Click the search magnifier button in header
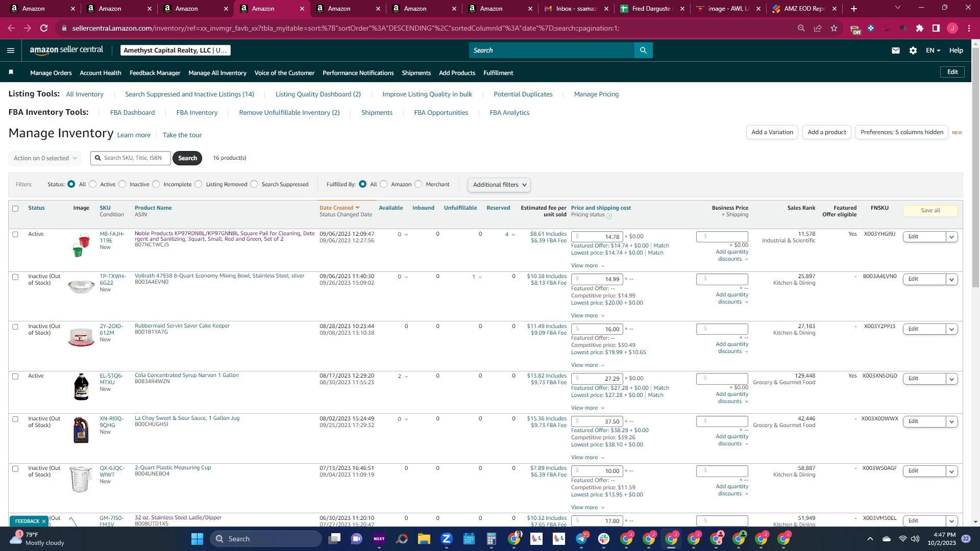 click(643, 51)
